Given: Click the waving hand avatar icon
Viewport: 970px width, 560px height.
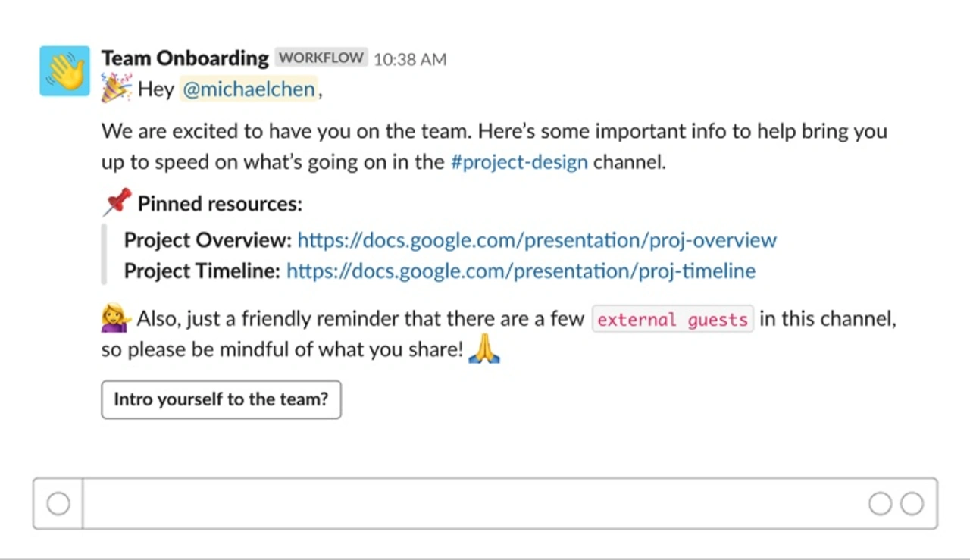Looking at the screenshot, I should [x=64, y=70].
